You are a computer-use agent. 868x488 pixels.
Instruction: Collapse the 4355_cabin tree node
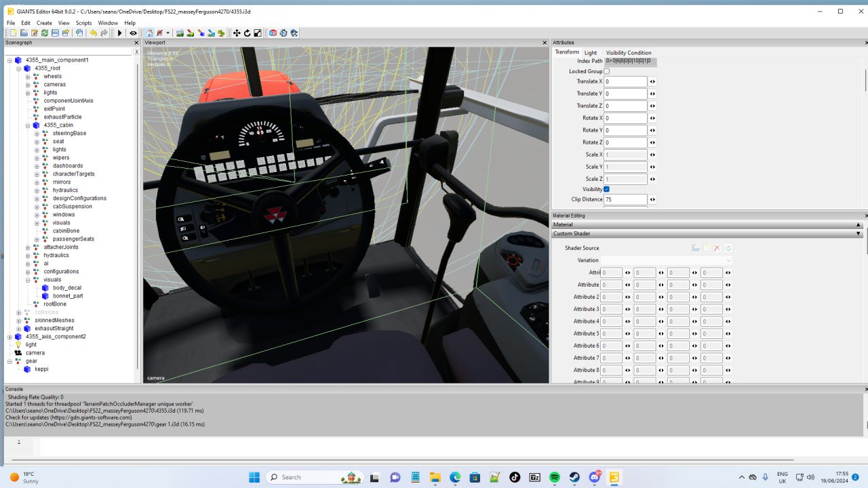point(28,125)
